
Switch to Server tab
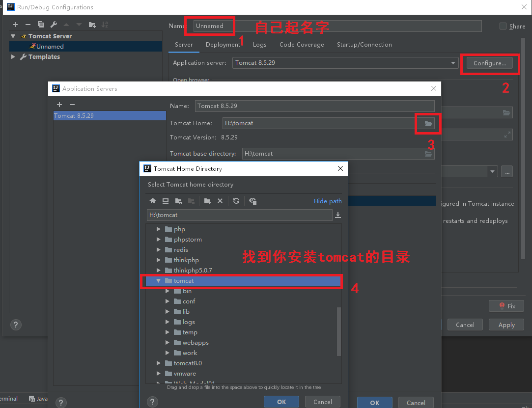pyautogui.click(x=184, y=45)
